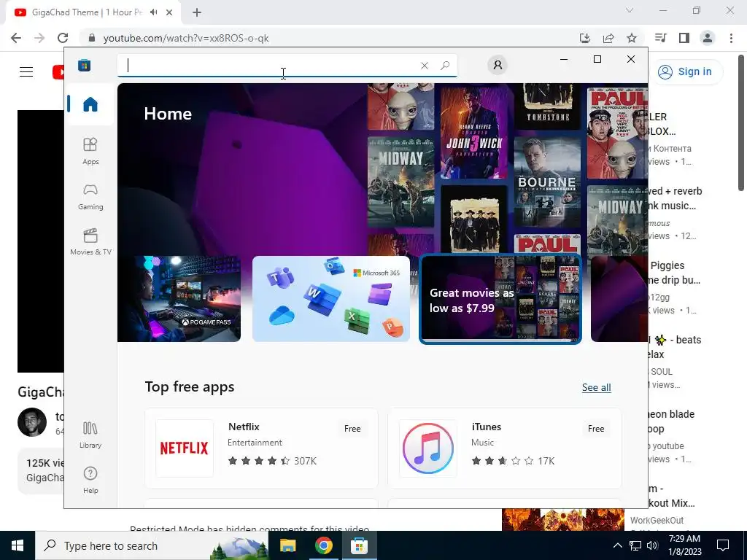This screenshot has height=560, width=747.
Task: Switch to Chrome on the taskbar
Action: pos(323,545)
